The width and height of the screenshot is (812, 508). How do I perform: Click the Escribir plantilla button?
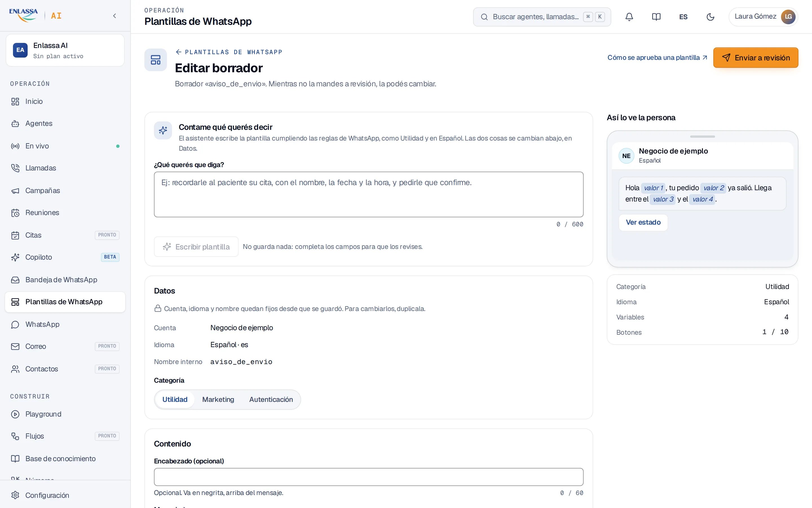(196, 247)
